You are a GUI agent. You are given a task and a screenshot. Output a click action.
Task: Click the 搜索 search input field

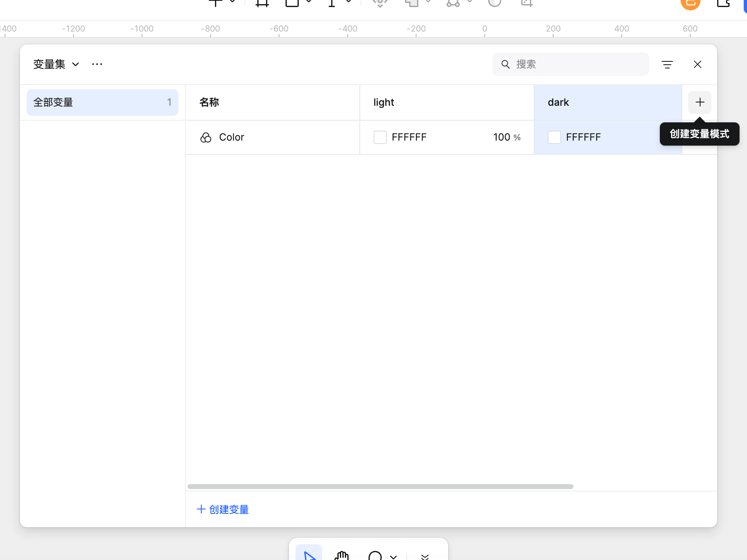[570, 64]
